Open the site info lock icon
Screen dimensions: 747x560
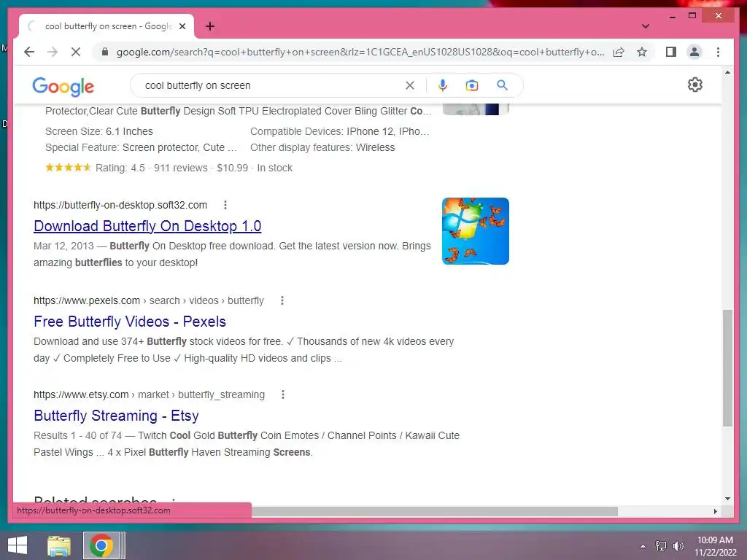105,52
